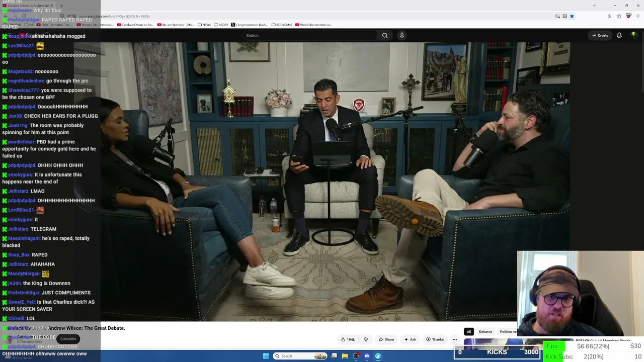Viewport: 644px width, 362px height.
Task: Click the Ask button under the video
Action: point(410,339)
